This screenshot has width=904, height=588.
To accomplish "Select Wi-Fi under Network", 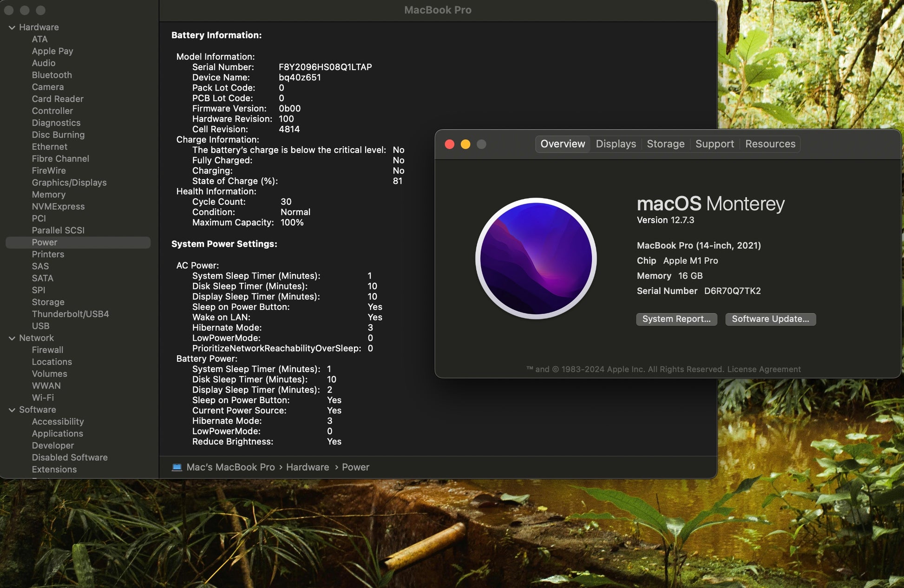I will click(x=43, y=398).
